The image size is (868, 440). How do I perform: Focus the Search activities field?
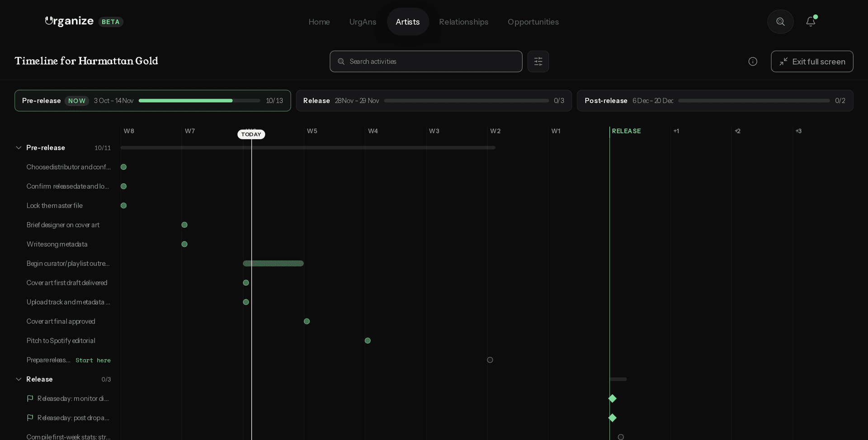pos(426,62)
